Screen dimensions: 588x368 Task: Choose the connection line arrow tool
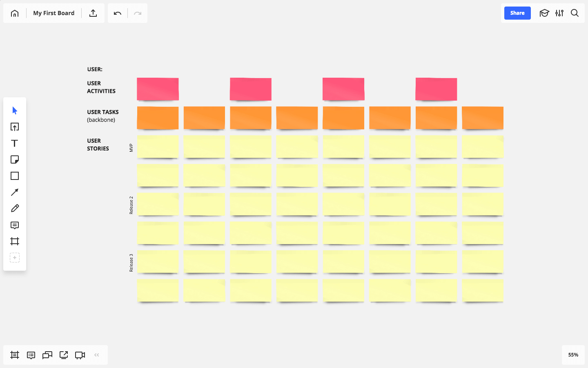[15, 192]
